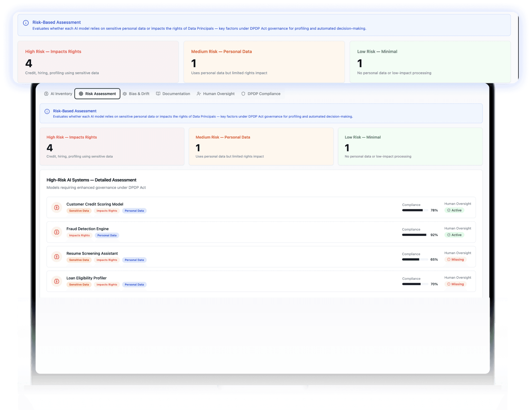The height and width of the screenshot is (410, 532).
Task: Click the brain icon beside Customer Credit Scoring Model
Action: 57,208
